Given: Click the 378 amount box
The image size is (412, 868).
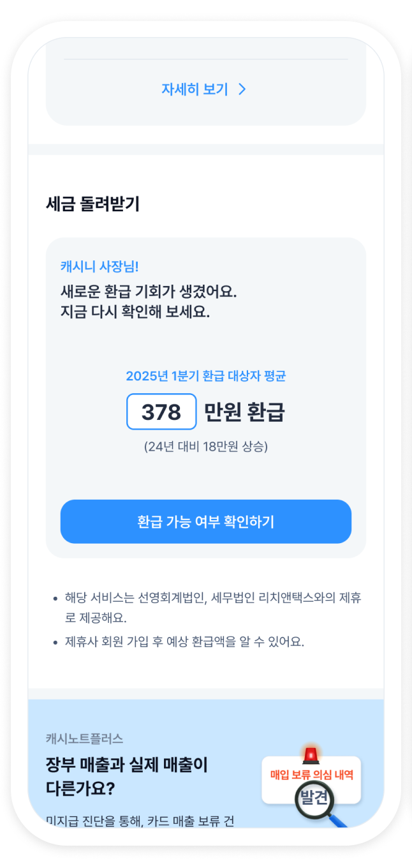Looking at the screenshot, I should [x=161, y=412].
